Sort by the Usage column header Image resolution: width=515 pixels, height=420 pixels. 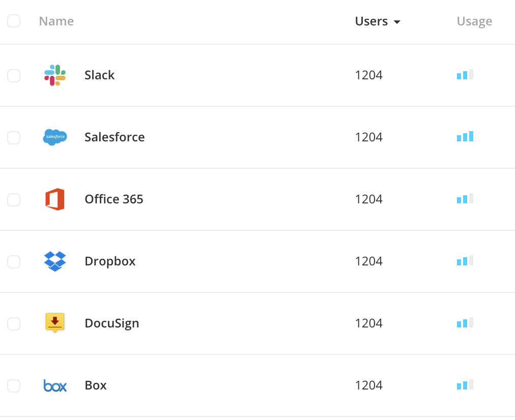[x=474, y=21]
